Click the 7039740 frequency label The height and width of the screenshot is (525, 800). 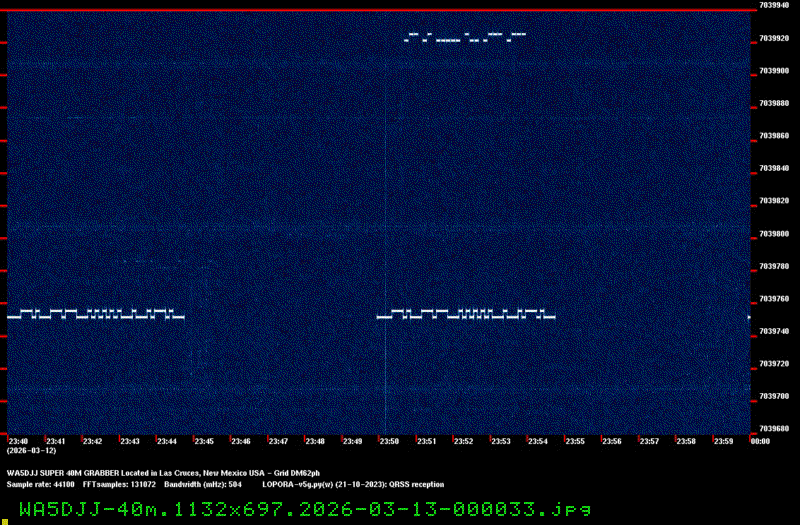pos(774,331)
